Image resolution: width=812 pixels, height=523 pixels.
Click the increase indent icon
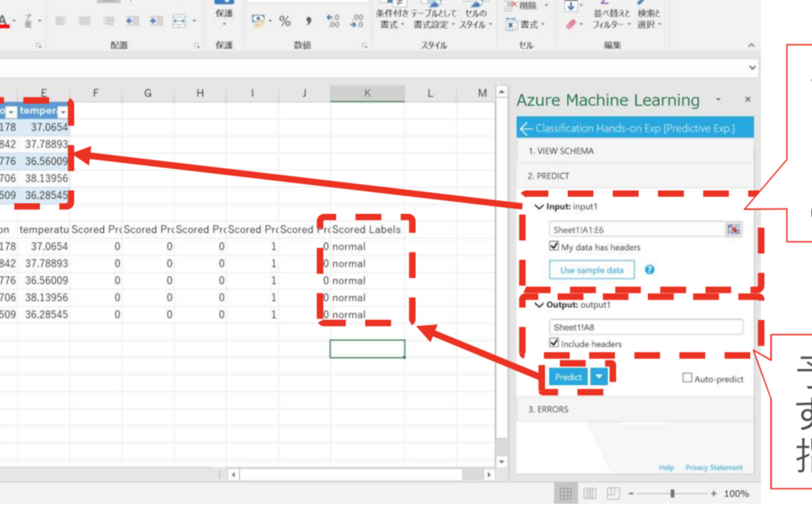155,21
